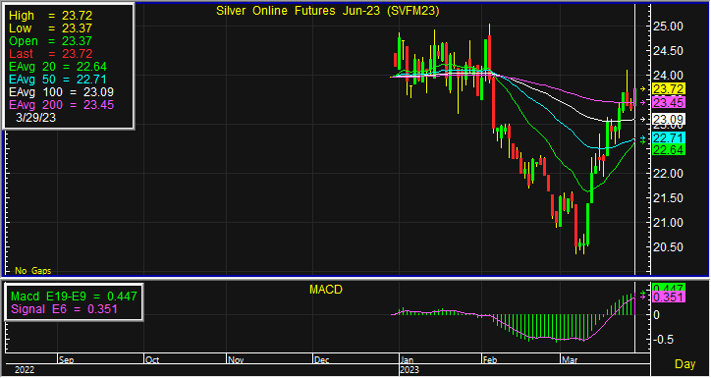
Task: Click the green 0.447 MACD value tag
Action: click(x=668, y=287)
